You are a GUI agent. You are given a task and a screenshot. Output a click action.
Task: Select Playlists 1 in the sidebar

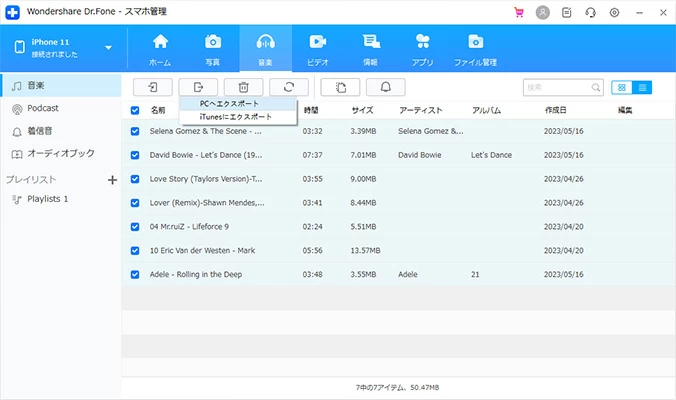tap(47, 199)
